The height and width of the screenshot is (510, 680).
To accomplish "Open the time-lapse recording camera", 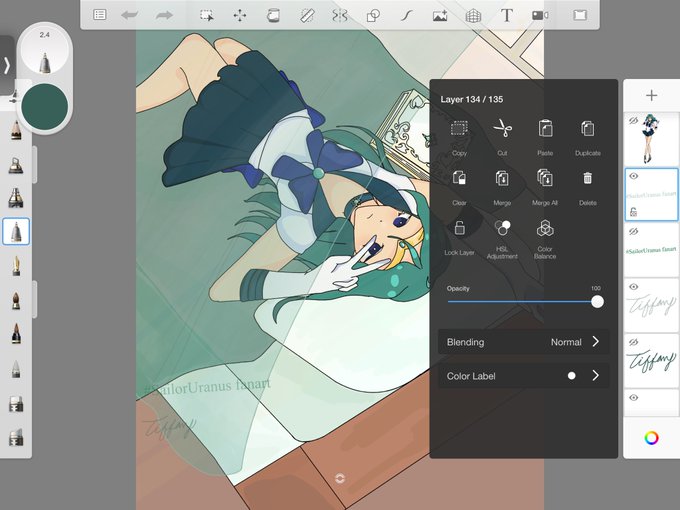I will click(540, 16).
